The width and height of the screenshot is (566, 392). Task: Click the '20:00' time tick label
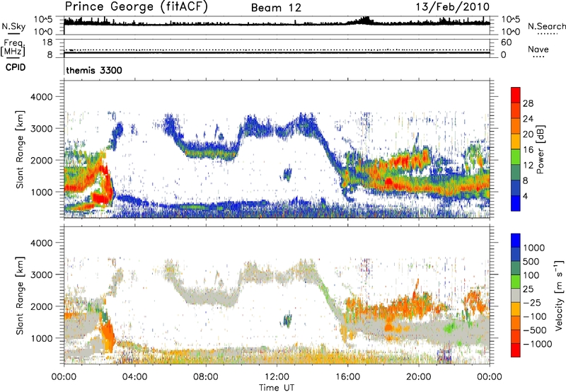(419, 377)
